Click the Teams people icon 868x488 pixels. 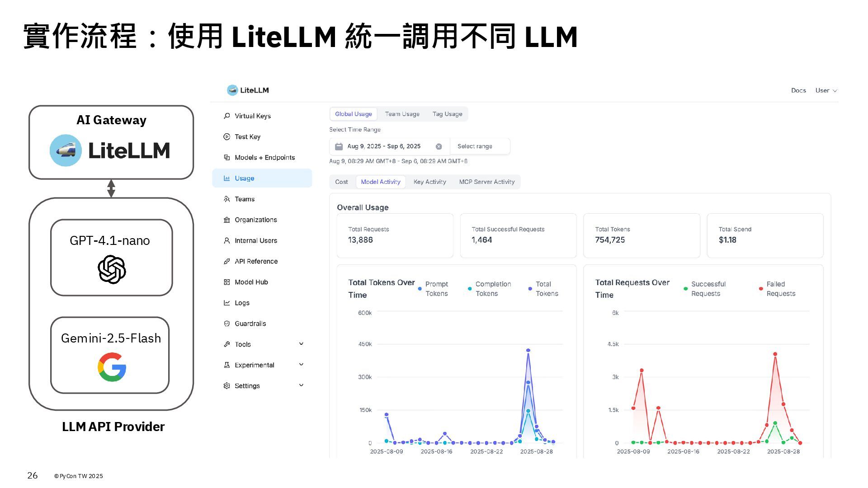coord(227,199)
